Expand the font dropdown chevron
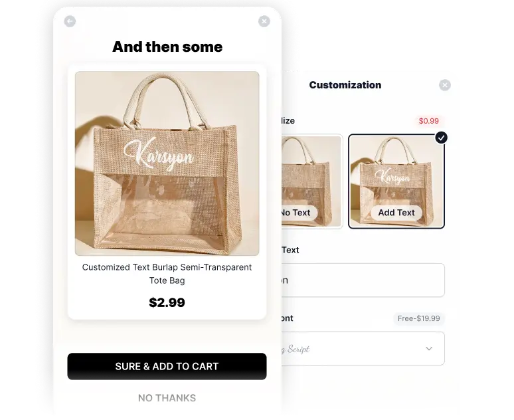The width and height of the screenshot is (514, 420). (x=429, y=348)
